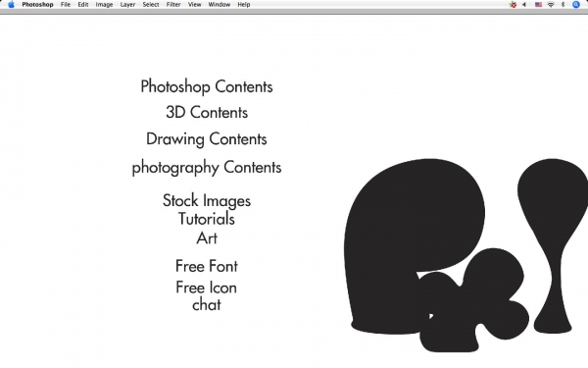This screenshot has height=368, width=588.
Task: Open the Window menu
Action: click(220, 5)
